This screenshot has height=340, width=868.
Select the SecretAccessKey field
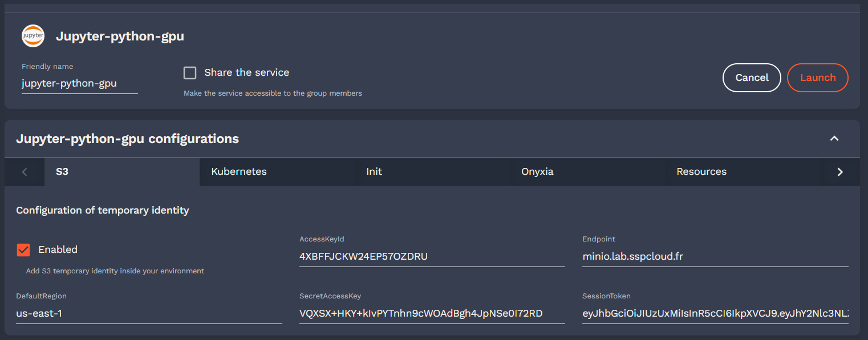click(432, 313)
